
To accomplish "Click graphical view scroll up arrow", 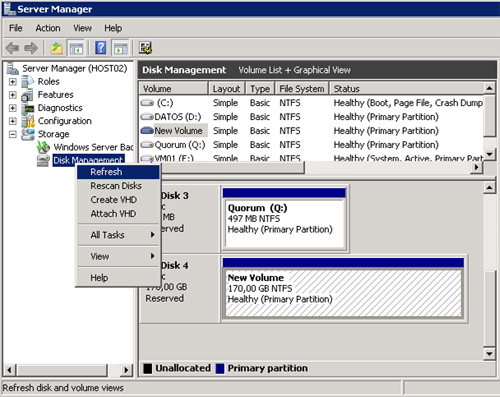I will coord(489,188).
